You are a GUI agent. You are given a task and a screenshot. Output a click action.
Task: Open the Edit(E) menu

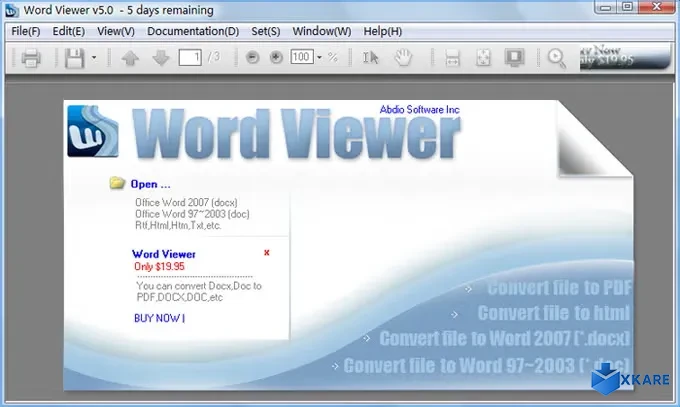[69, 31]
